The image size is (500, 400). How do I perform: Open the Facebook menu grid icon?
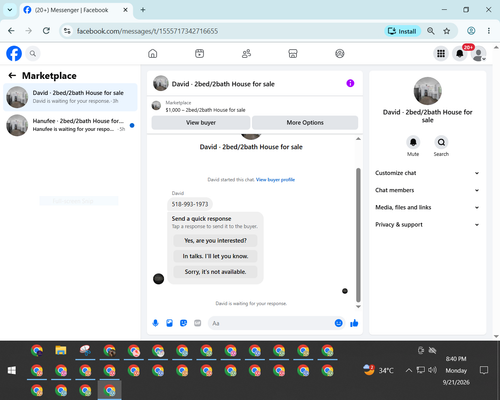(441, 53)
